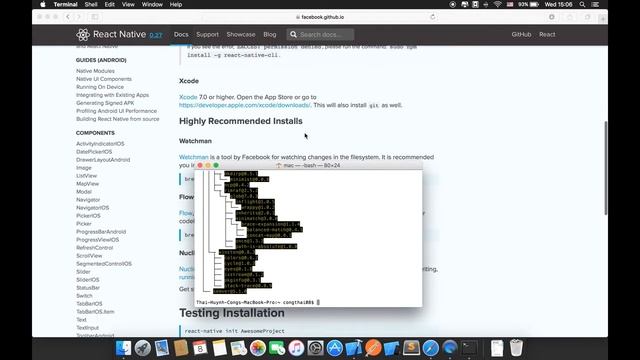This screenshot has height=360, width=640.
Task: Open Running On Device in sidebar
Action: (100, 87)
